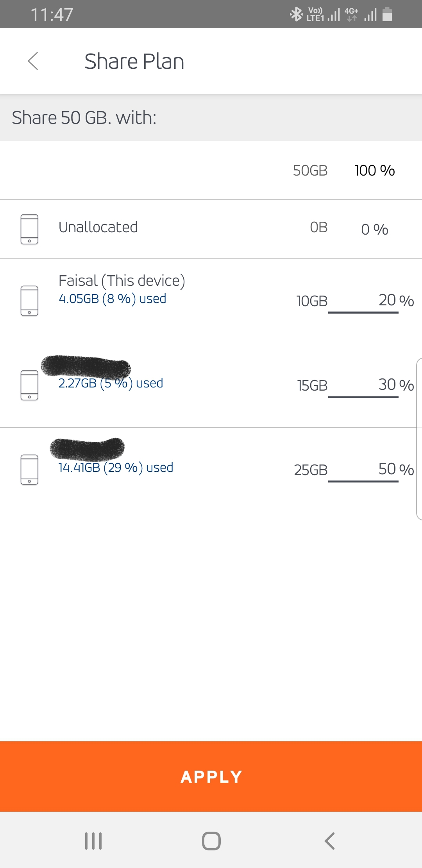Image resolution: width=422 pixels, height=868 pixels.
Task: Select the Unallocated row
Action: point(98,227)
